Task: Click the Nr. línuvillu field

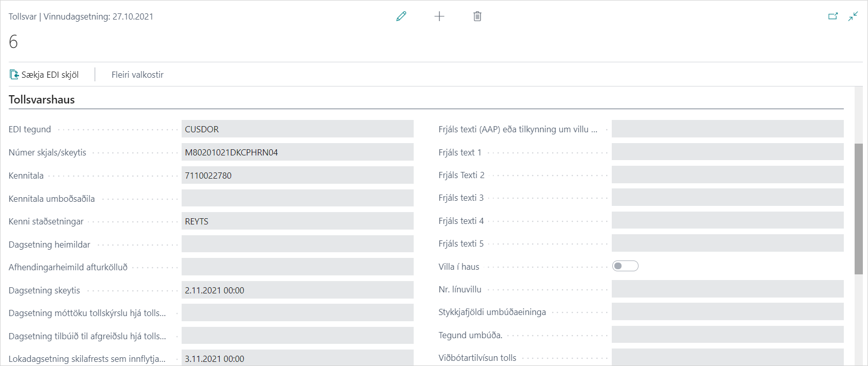Action: (728, 289)
